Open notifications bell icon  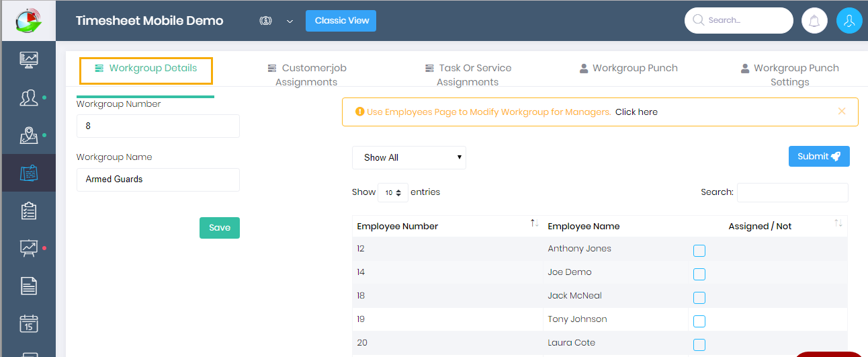(x=814, y=21)
